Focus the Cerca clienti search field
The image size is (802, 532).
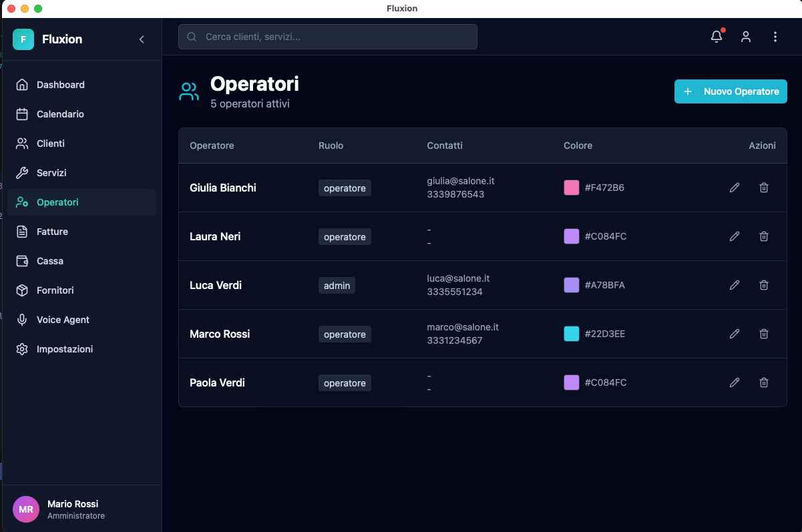tap(328, 37)
